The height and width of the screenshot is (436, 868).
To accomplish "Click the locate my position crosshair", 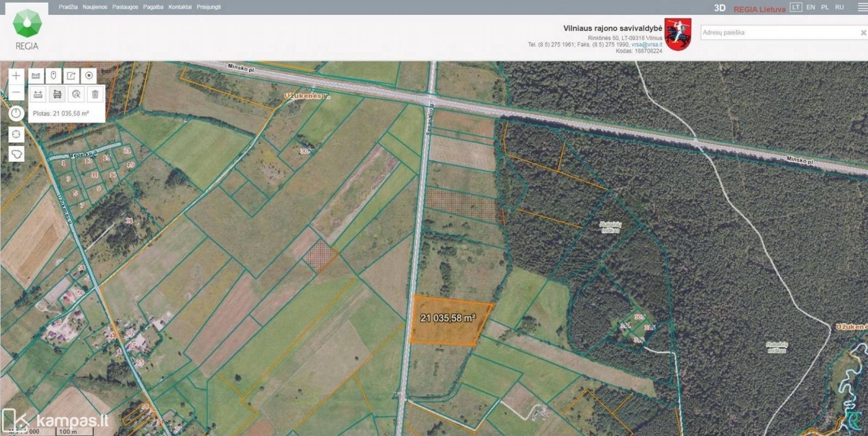I will (16, 134).
